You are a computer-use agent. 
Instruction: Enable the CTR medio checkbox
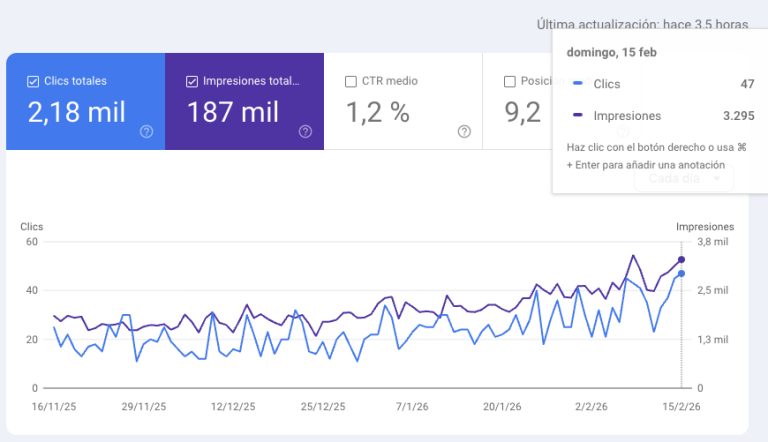(x=351, y=81)
